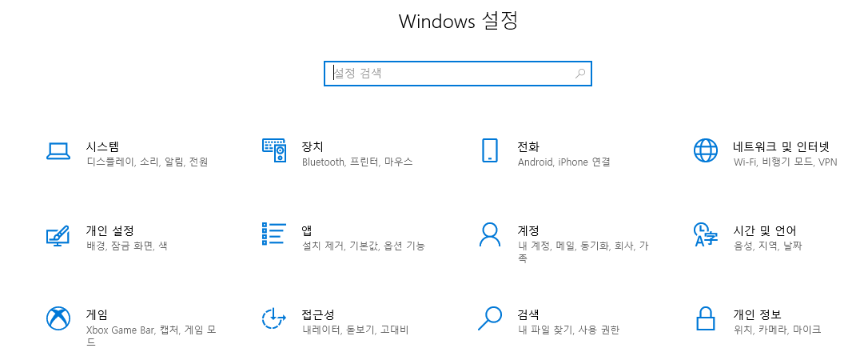Click the 개인 정보 padlock icon

tap(706, 318)
